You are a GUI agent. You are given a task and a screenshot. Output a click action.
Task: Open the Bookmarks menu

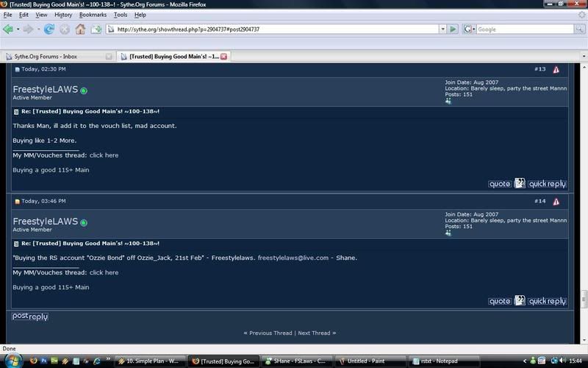coord(93,15)
